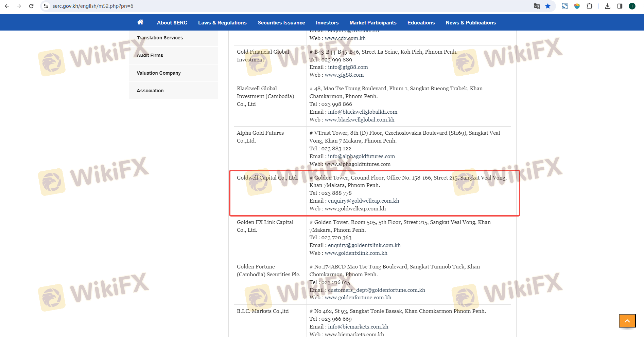Click the Street La Seine, Koh Pich address

[x=383, y=52]
